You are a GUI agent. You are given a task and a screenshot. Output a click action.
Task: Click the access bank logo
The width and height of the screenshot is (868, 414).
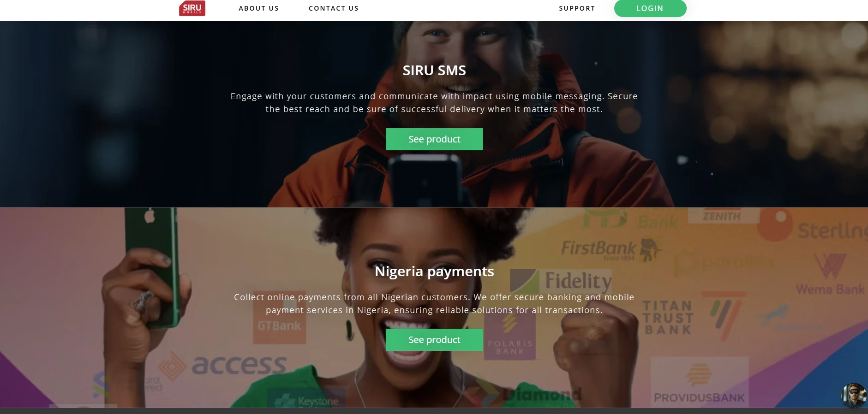tap(222, 366)
